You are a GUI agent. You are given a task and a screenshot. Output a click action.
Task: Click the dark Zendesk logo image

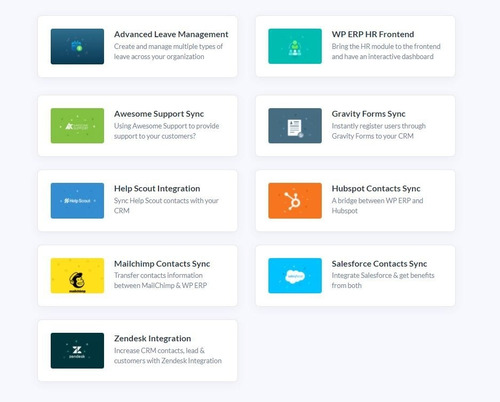77,351
